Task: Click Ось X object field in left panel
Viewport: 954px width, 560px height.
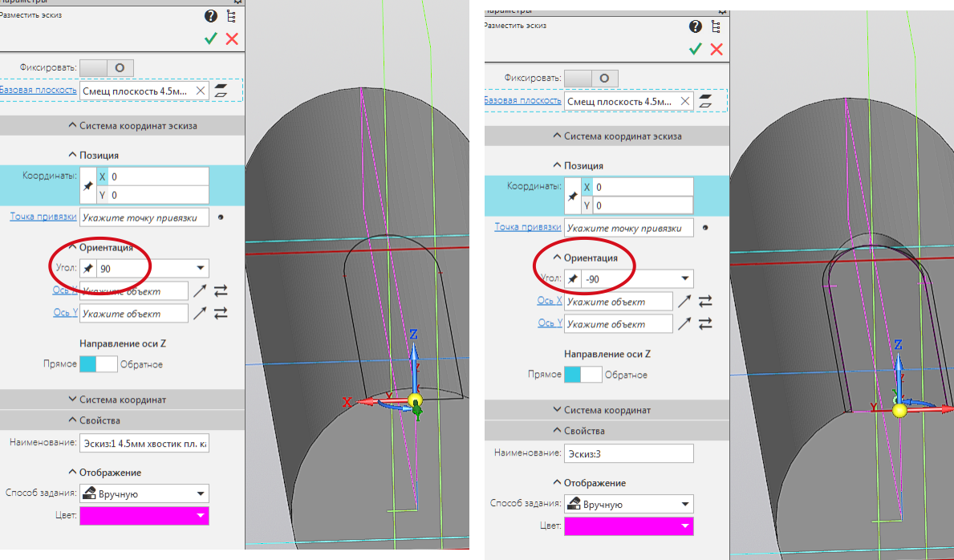Action: [x=134, y=291]
